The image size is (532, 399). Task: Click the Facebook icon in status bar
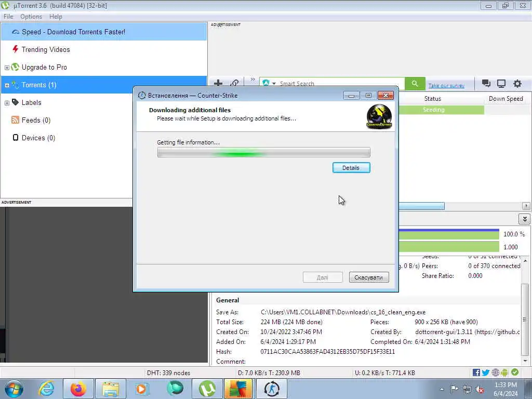pos(476,373)
